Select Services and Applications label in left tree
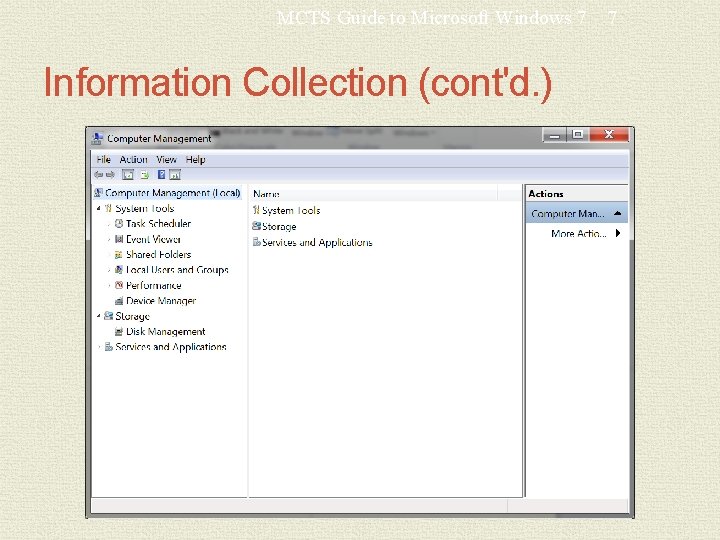 coord(171,347)
